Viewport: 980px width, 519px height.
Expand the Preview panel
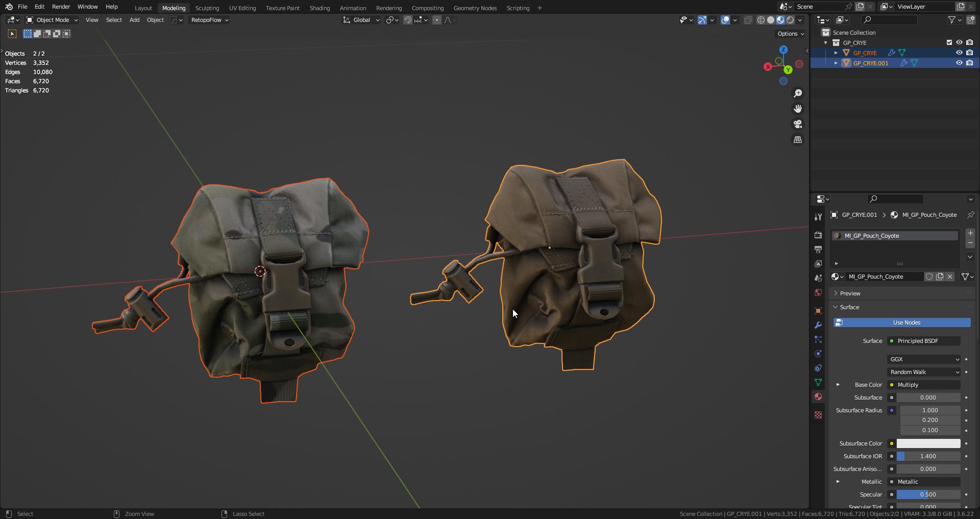click(850, 293)
